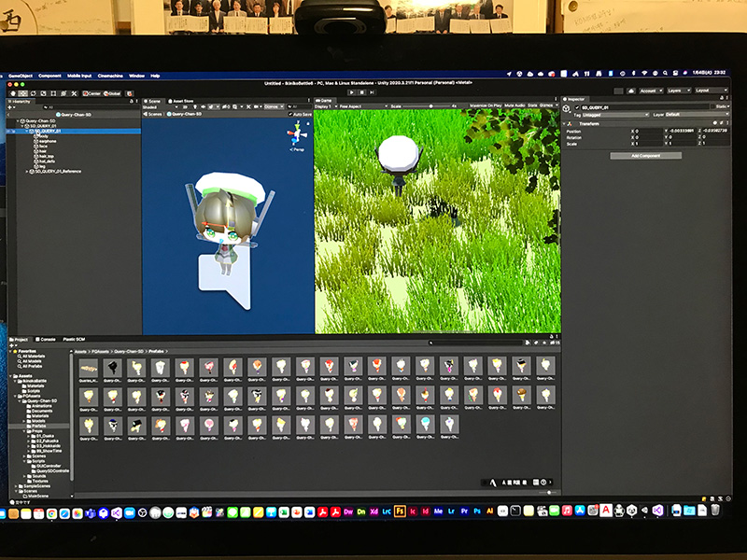
Task: Select the Prefabs folder in Project tree
Action: click(38, 426)
